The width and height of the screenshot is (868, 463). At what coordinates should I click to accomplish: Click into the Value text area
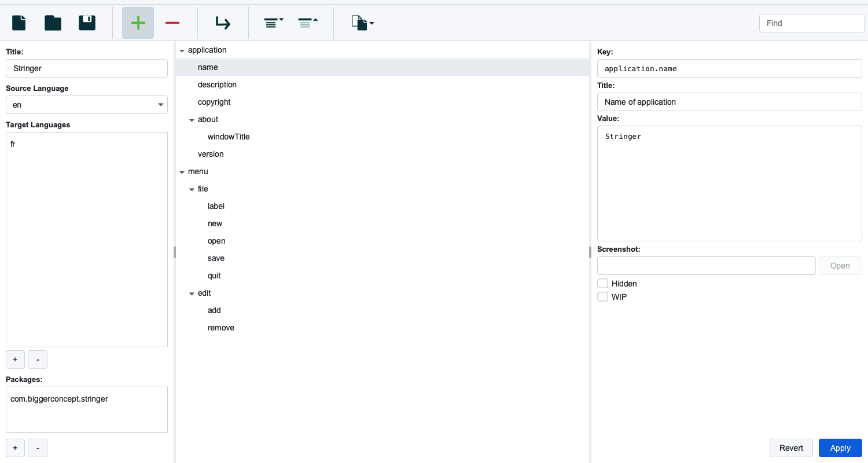(x=730, y=183)
